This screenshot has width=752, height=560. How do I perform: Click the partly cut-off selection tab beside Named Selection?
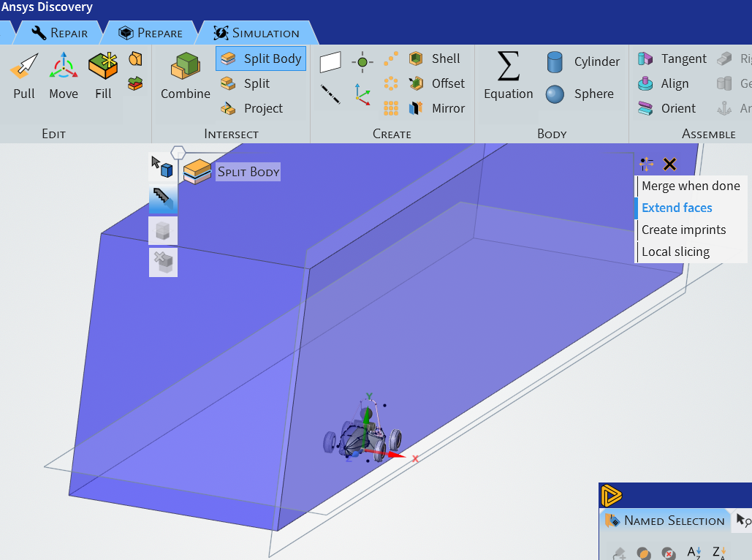[x=743, y=521]
